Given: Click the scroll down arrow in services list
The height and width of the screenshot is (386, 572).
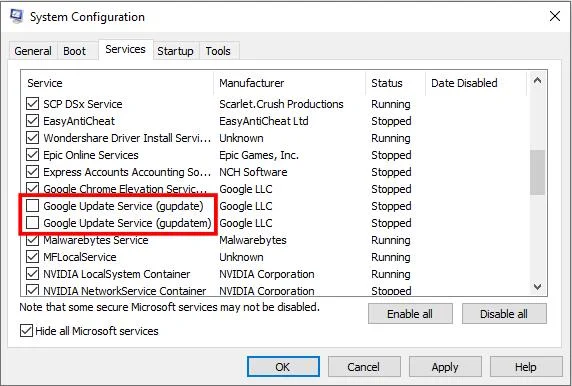Looking at the screenshot, I should pos(537,287).
